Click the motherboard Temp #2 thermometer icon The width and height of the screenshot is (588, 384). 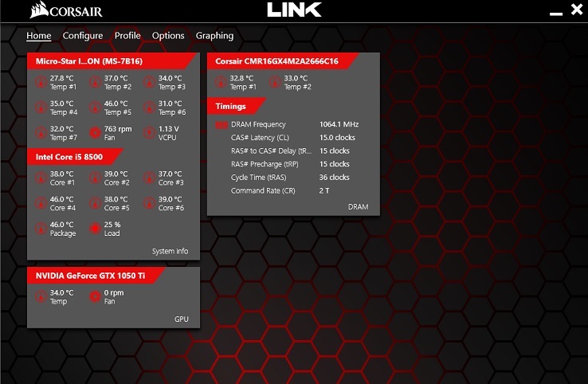pos(95,82)
